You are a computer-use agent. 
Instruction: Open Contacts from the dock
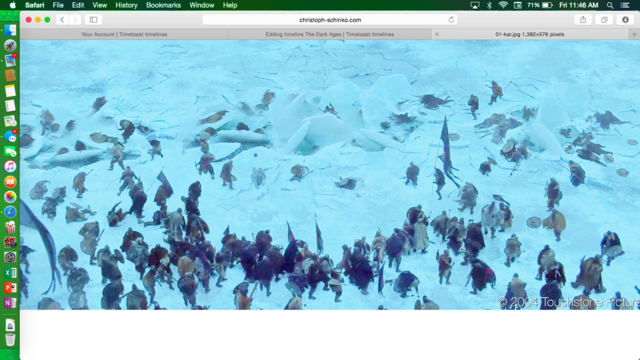(10, 75)
